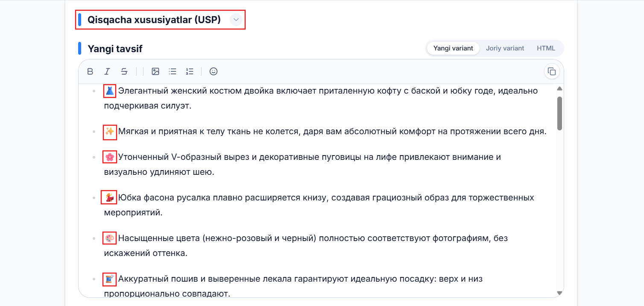Click the flower emoji before "Утонченный"
644x306 pixels.
coord(110,157)
